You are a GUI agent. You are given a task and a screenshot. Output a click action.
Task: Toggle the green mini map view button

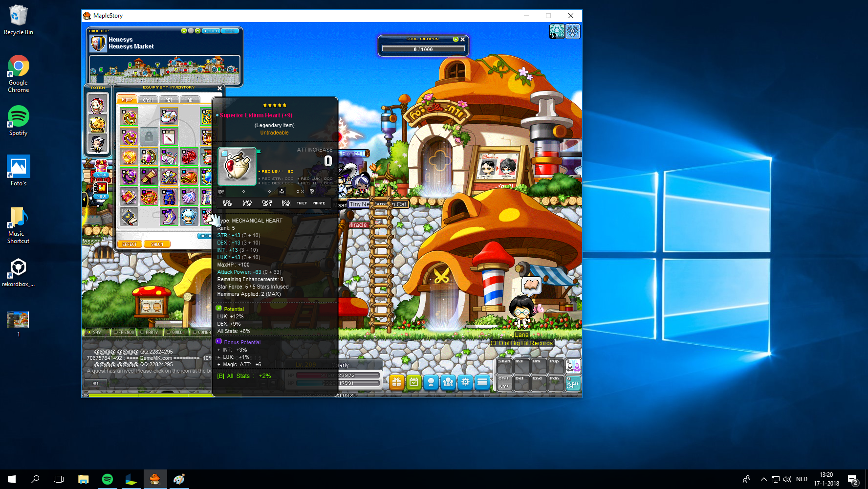(x=197, y=31)
